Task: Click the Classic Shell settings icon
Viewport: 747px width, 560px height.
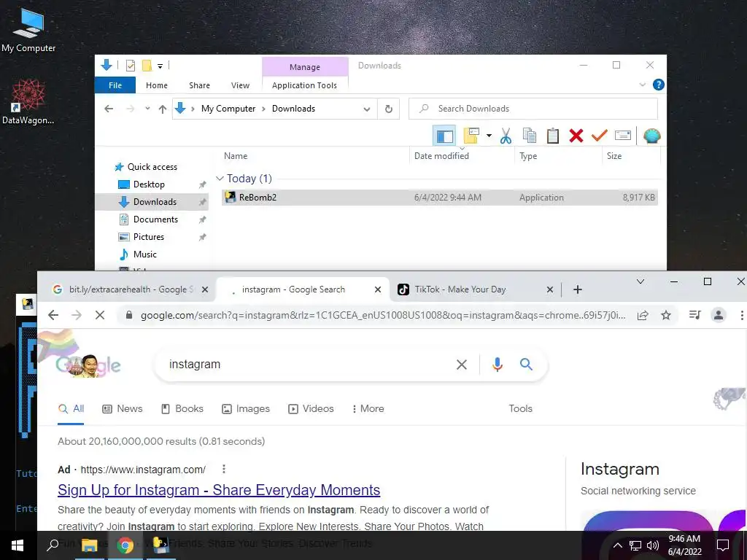Action: pos(651,136)
